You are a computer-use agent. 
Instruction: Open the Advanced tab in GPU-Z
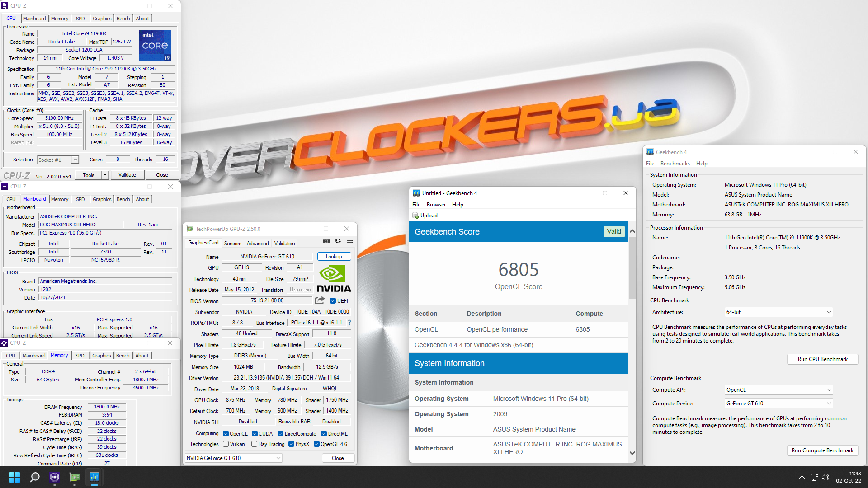(x=258, y=244)
